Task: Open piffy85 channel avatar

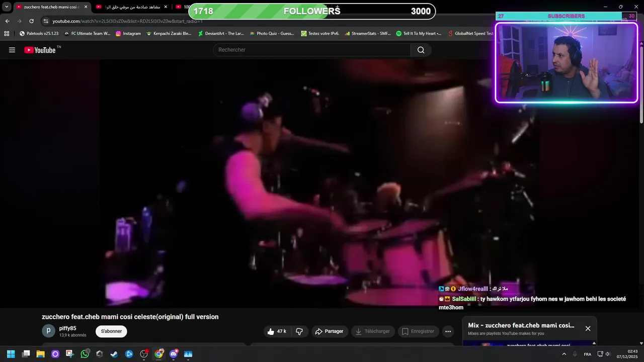Action: coord(48,331)
